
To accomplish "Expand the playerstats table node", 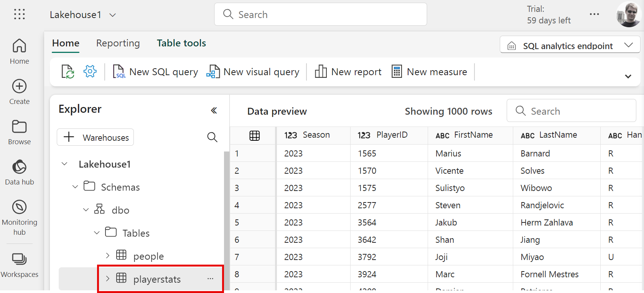I will point(107,278).
